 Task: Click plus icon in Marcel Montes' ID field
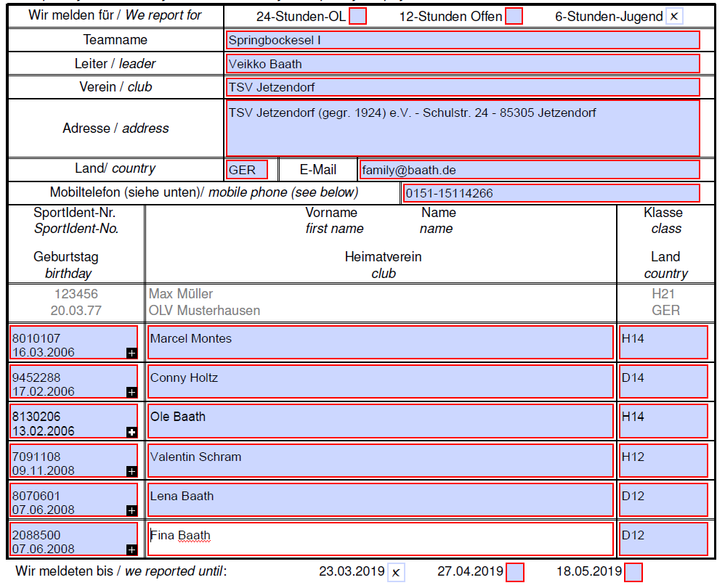(x=131, y=353)
